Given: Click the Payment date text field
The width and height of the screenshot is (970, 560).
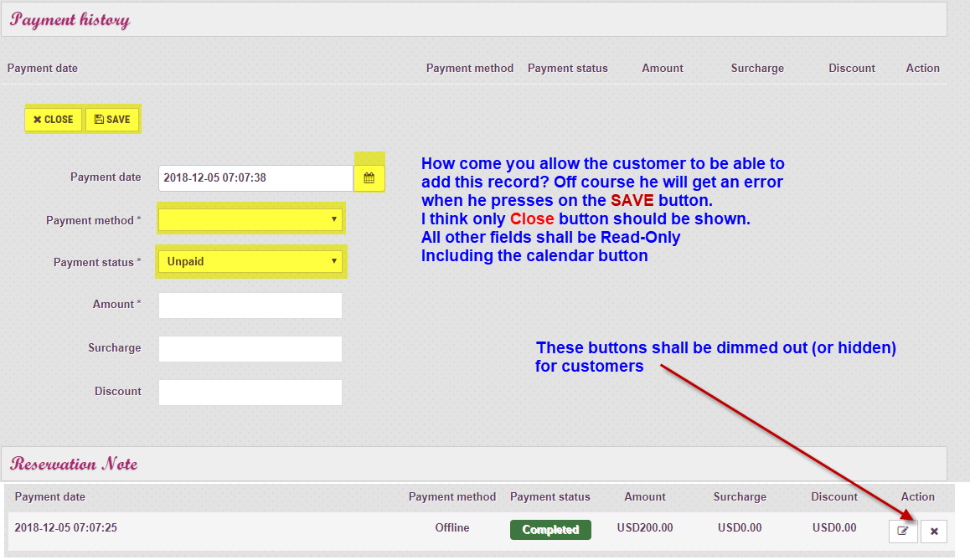Looking at the screenshot, I should click(255, 178).
